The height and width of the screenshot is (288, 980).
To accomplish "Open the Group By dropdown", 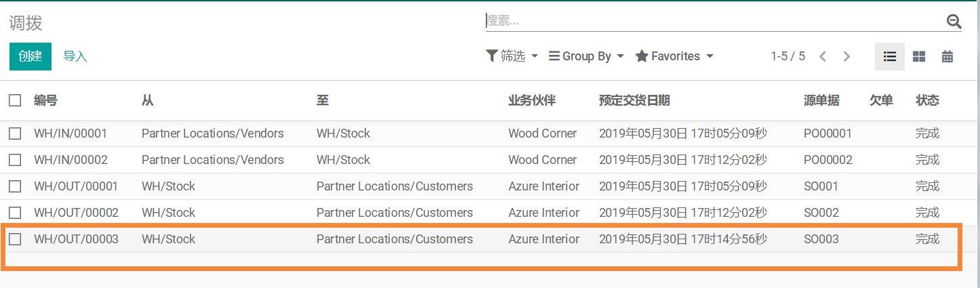I will tap(586, 56).
